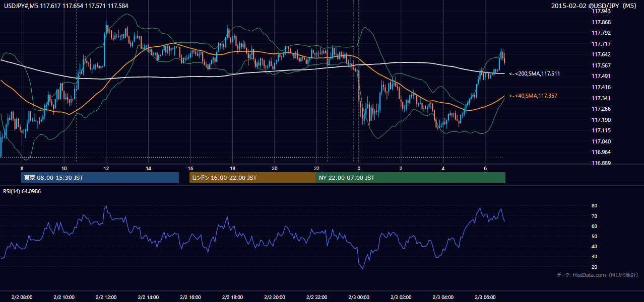
Task: Click price level 117.792 on the axis
Action: (601, 33)
